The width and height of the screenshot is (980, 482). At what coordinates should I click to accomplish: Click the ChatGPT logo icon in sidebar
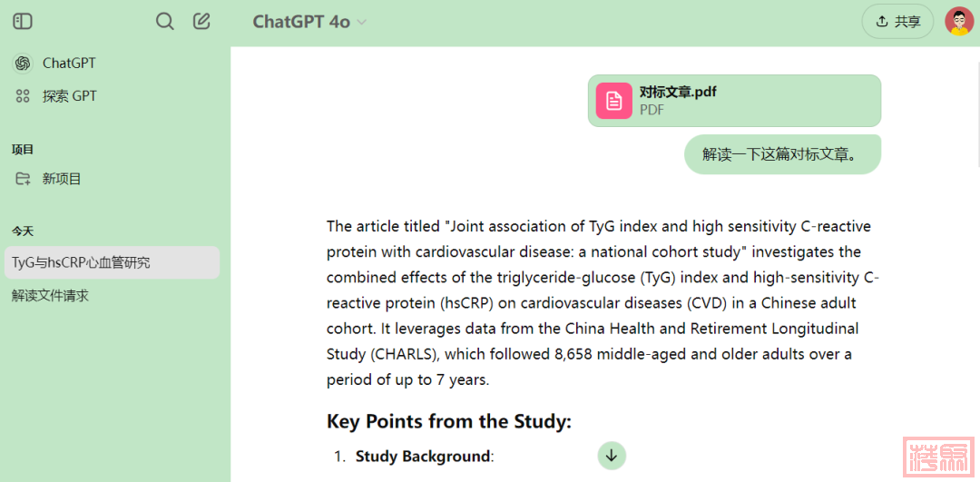(23, 64)
